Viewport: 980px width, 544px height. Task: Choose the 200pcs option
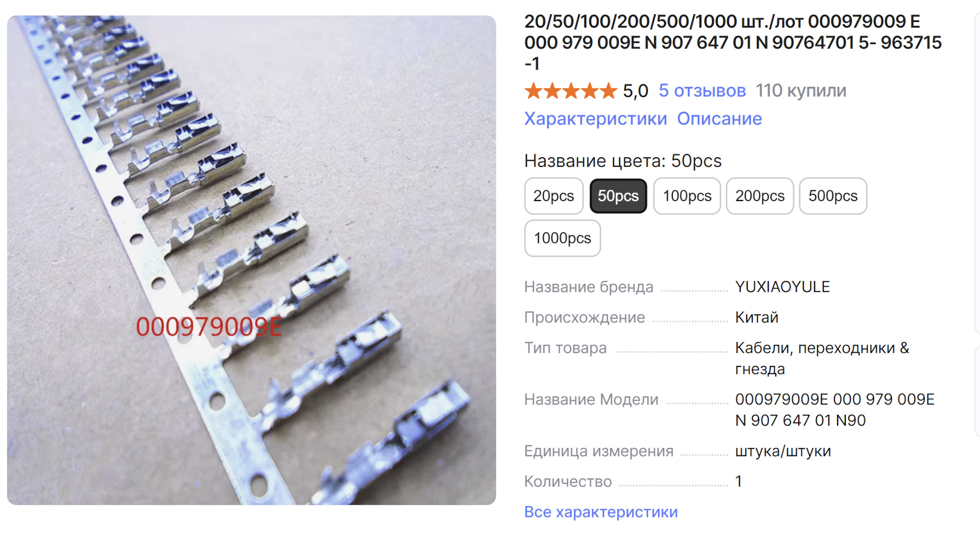[x=760, y=196]
